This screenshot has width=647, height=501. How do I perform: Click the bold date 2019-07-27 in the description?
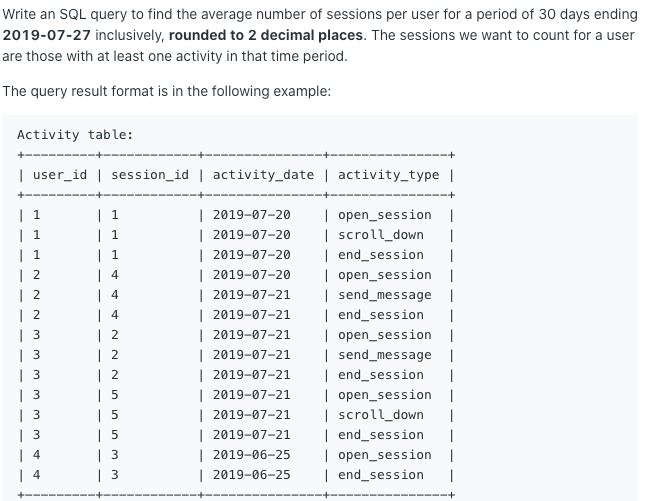pyautogui.click(x=46, y=35)
